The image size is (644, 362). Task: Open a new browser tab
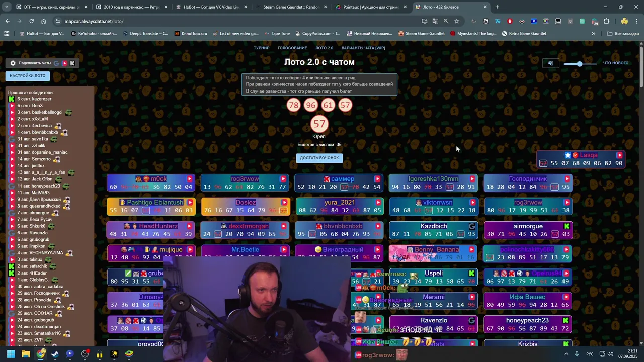[x=497, y=7]
